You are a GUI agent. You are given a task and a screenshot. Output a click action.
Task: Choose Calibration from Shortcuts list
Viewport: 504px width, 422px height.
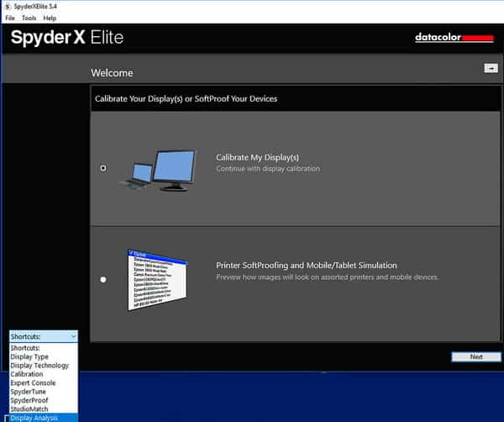point(44,374)
